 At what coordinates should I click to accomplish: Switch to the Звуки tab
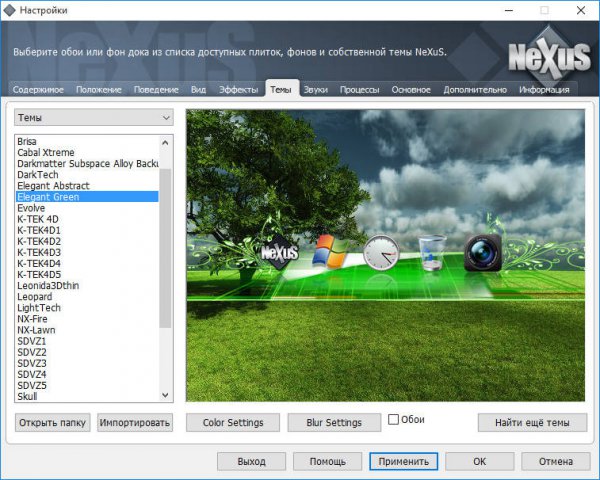tap(316, 90)
